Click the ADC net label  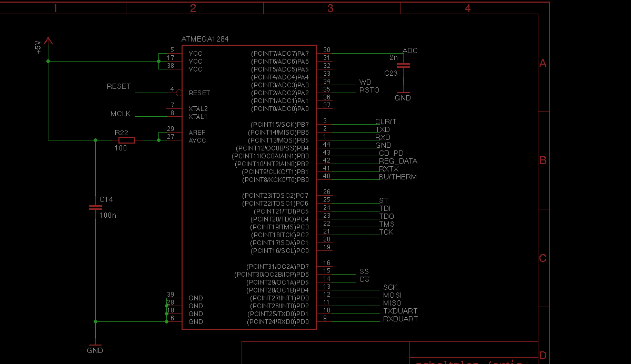[410, 50]
